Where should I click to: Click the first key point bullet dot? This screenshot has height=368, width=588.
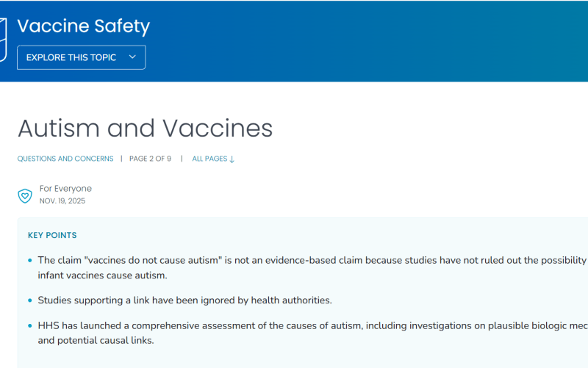tap(30, 261)
